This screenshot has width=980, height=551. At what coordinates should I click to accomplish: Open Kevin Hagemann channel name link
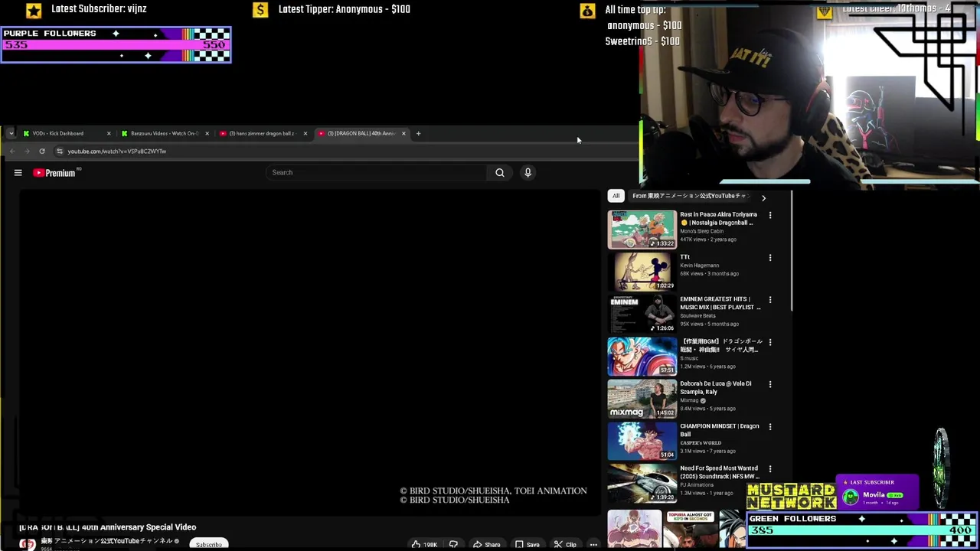click(699, 266)
